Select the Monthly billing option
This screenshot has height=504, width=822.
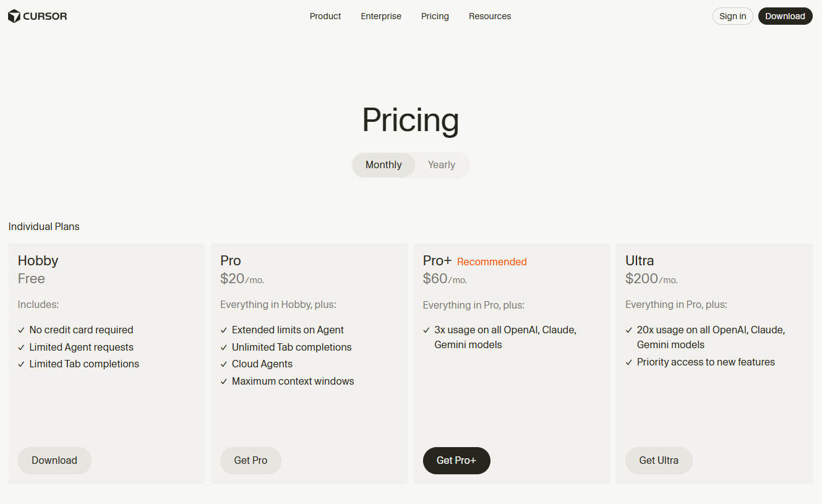click(x=383, y=164)
